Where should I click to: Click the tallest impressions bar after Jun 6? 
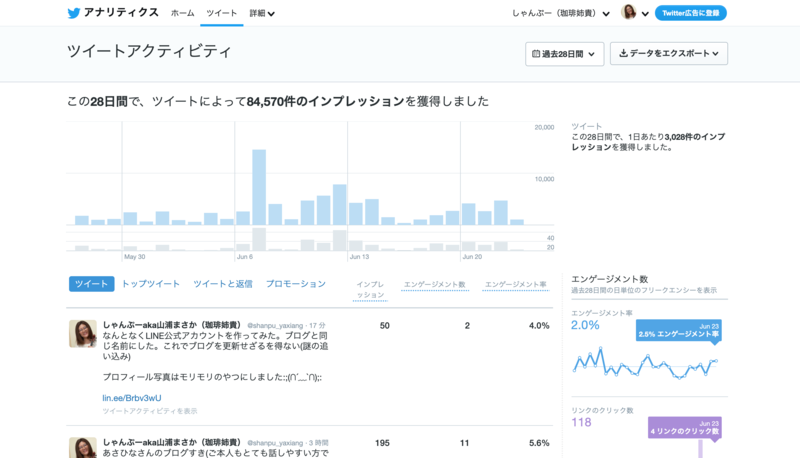tap(259, 187)
